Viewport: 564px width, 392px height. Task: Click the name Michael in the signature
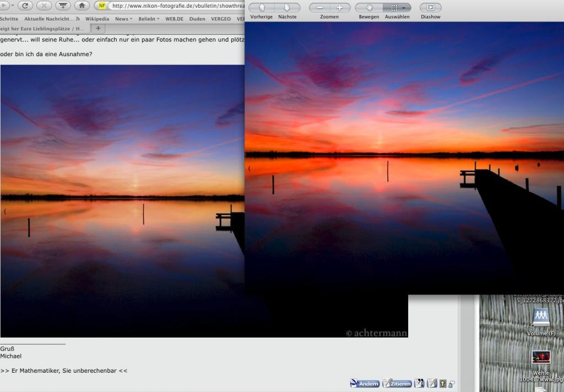[11, 356]
